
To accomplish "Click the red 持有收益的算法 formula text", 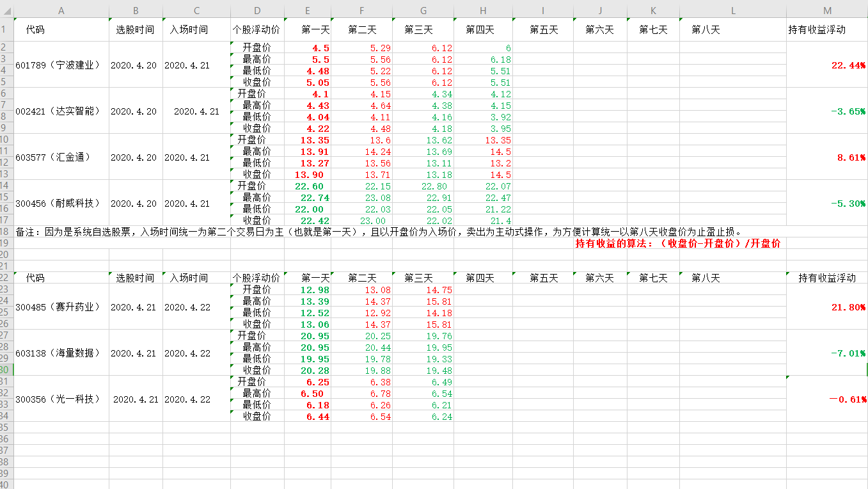I will 677,244.
